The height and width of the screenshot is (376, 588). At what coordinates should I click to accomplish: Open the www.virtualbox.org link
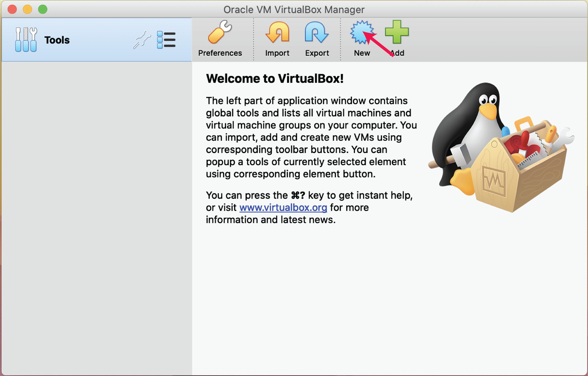click(x=283, y=208)
